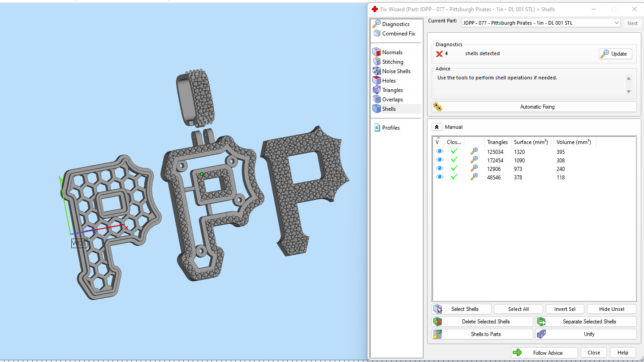Click Select All shells
The image size is (644, 362).
tap(519, 309)
